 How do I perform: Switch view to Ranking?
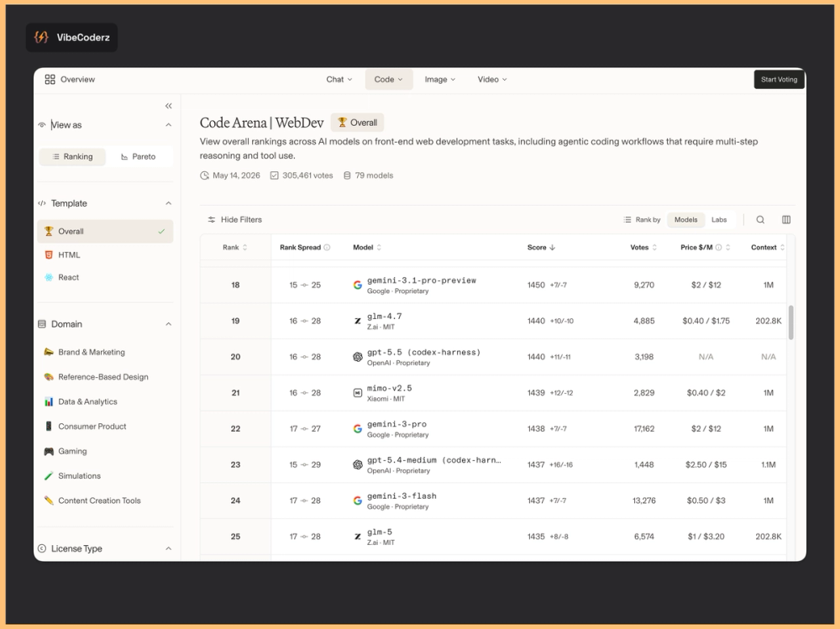(x=72, y=156)
